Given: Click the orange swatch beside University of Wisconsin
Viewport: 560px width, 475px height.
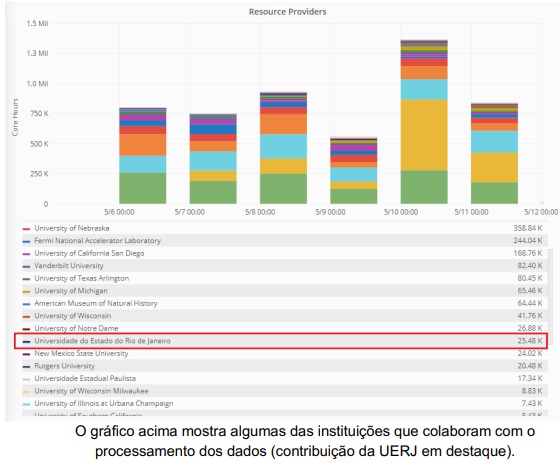Looking at the screenshot, I should [26, 316].
